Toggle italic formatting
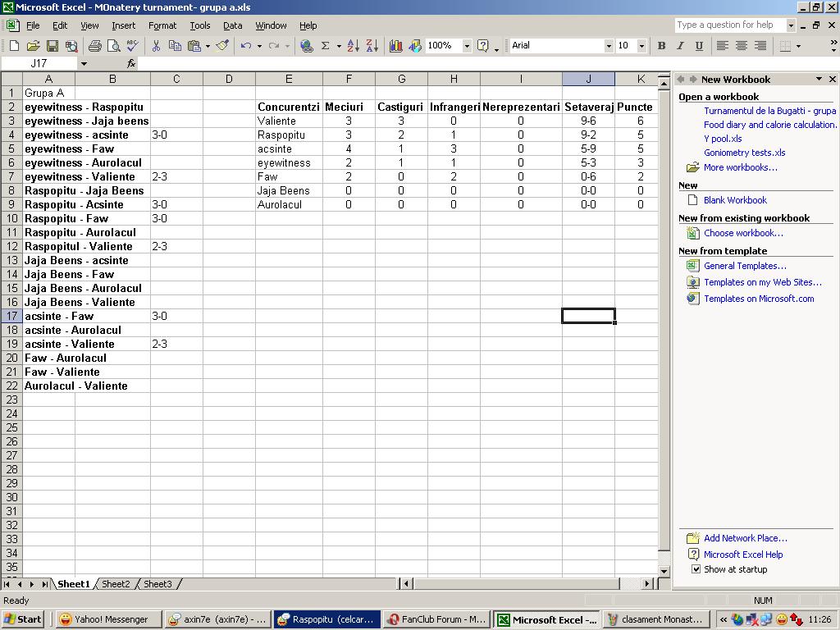The height and width of the screenshot is (630, 840). (680, 46)
